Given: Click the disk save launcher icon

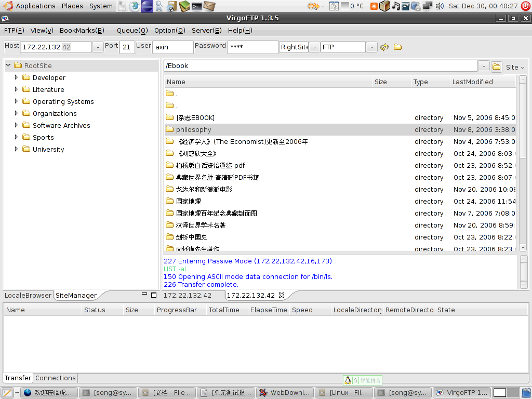Looking at the screenshot, I should (171, 6).
